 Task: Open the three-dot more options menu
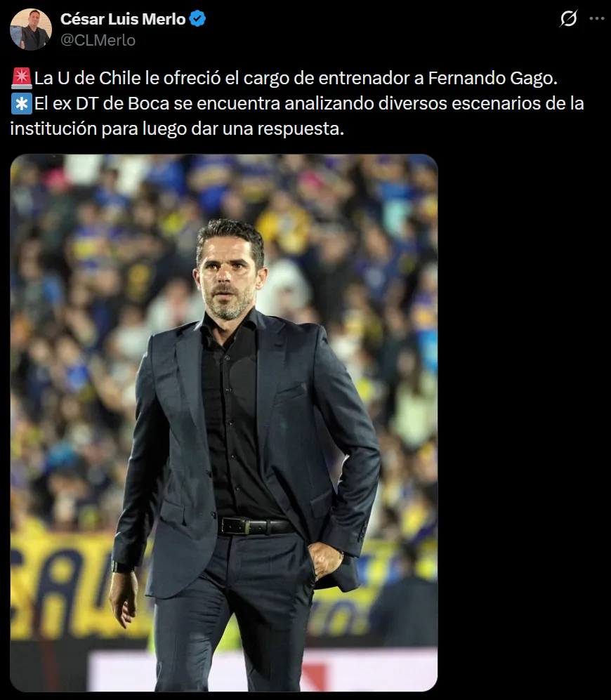(597, 18)
